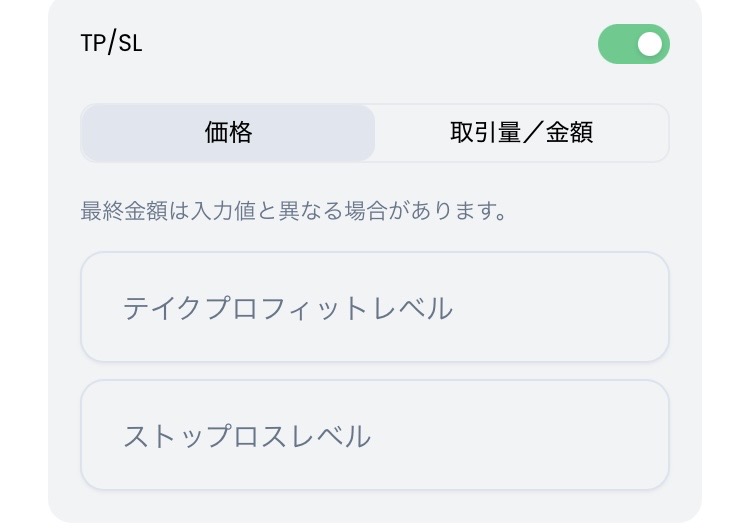This screenshot has height=532, width=750.
Task: Click the TP/SL label text
Action: [x=111, y=43]
